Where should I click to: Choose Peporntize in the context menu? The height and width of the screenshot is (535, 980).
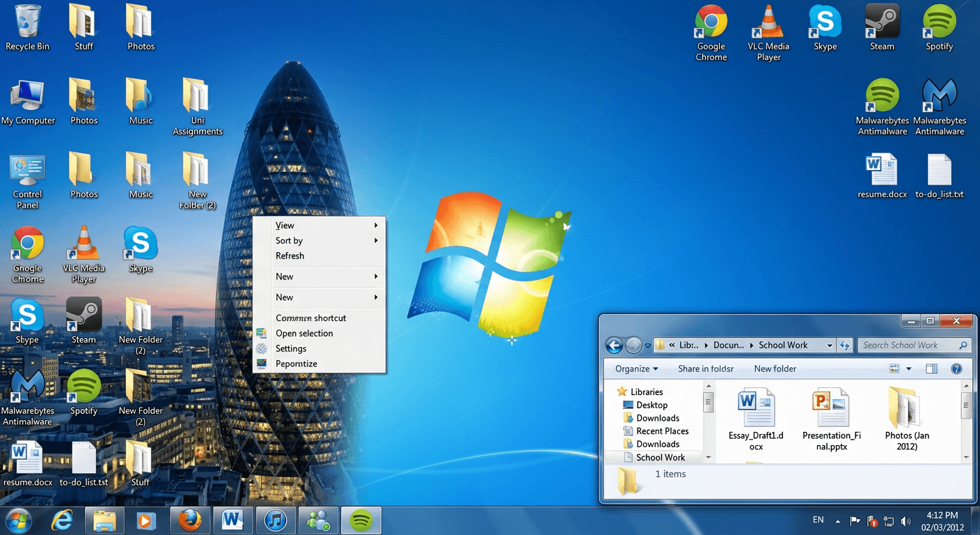[x=319, y=364]
